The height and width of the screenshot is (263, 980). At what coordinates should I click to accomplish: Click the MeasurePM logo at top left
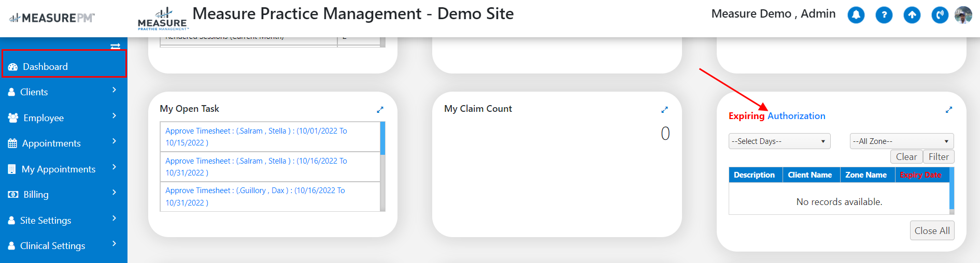(52, 18)
